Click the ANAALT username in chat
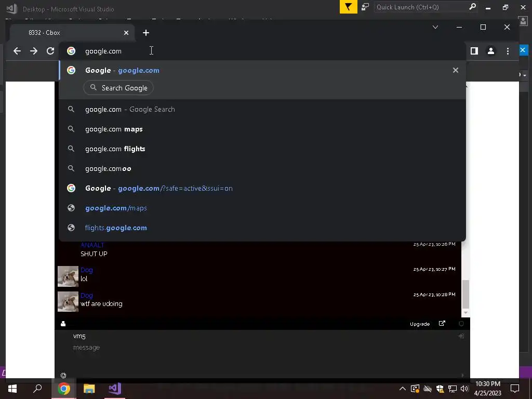The width and height of the screenshot is (532, 399). click(x=92, y=245)
